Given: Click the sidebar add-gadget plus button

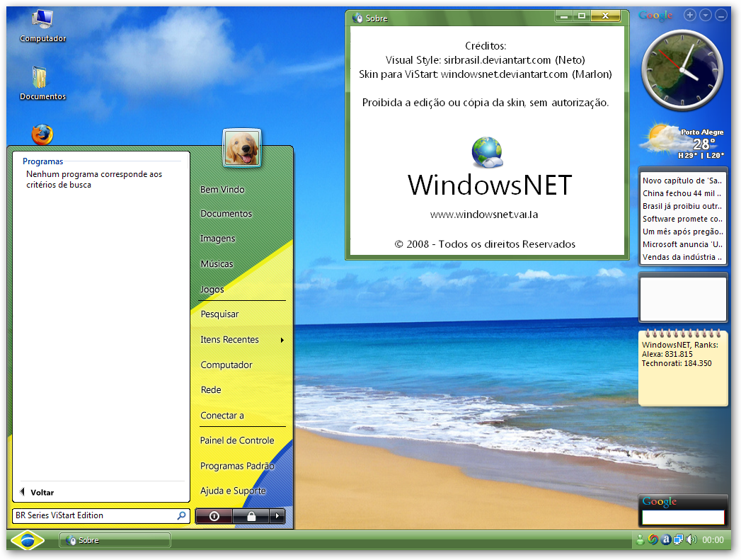Looking at the screenshot, I should coord(690,15).
